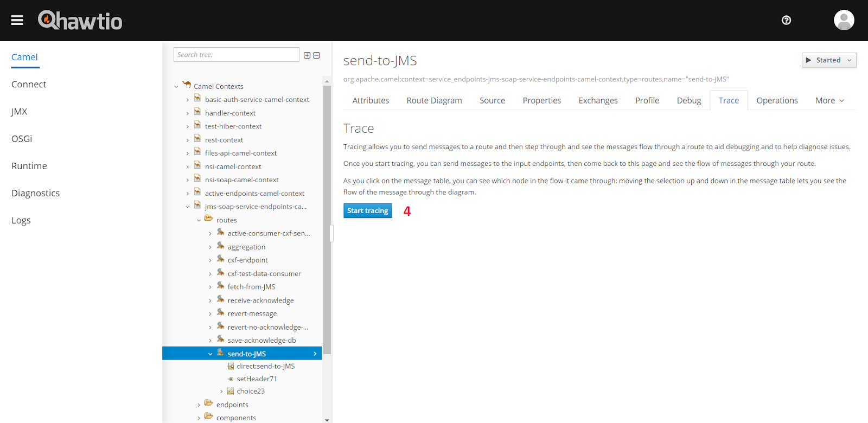Click the endpoints folder icon
This screenshot has width=868, height=423.
pos(208,403)
